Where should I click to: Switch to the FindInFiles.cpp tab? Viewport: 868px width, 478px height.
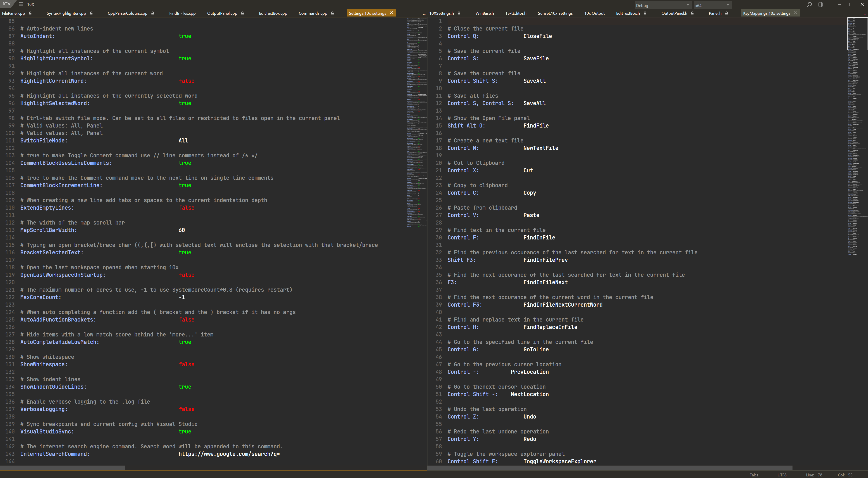(182, 13)
